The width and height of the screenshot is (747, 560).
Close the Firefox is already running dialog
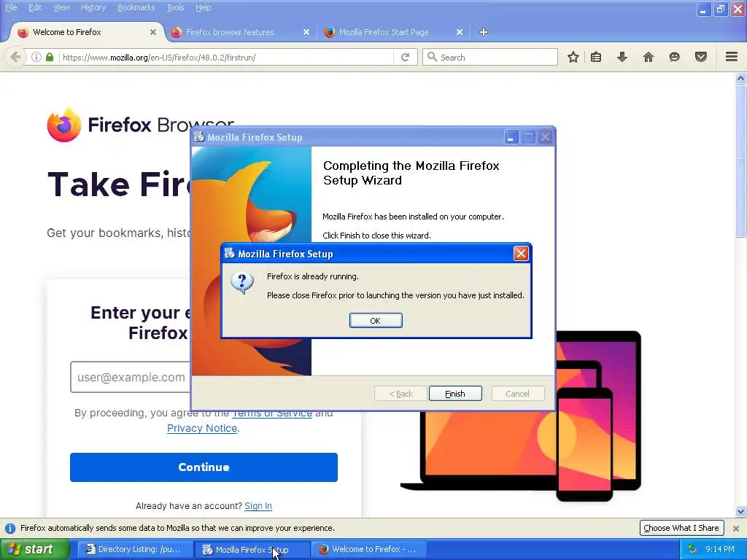tap(521, 253)
